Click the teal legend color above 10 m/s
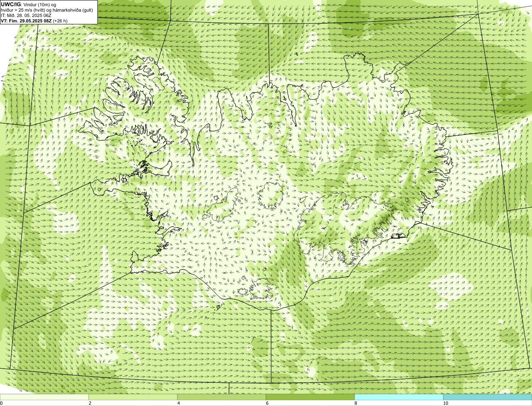 tap(488, 397)
